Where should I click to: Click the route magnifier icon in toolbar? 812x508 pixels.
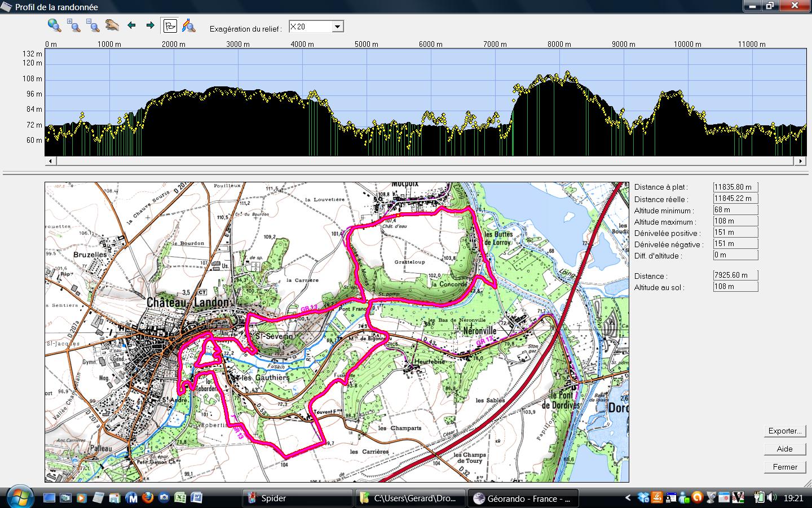188,26
